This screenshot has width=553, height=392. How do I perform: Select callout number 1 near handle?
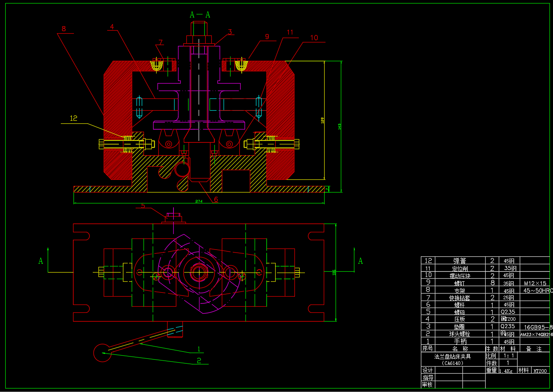click(x=199, y=349)
